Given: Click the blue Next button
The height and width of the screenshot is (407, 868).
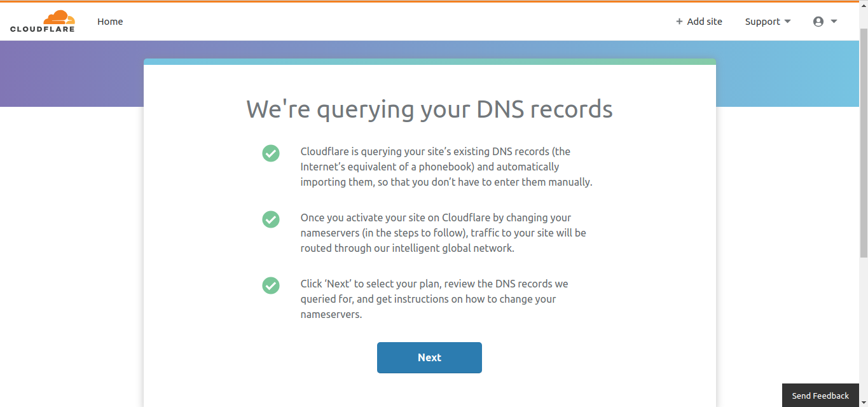Looking at the screenshot, I should coord(429,357).
